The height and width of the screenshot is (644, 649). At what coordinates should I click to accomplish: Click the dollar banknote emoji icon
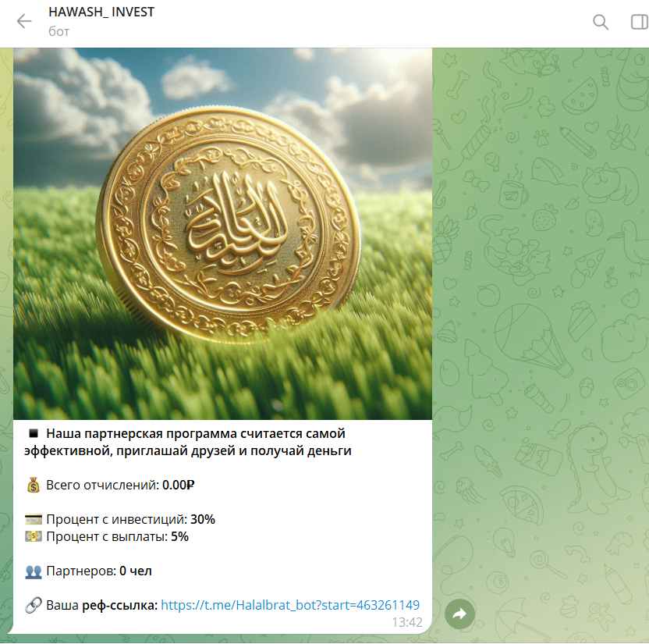click(34, 536)
